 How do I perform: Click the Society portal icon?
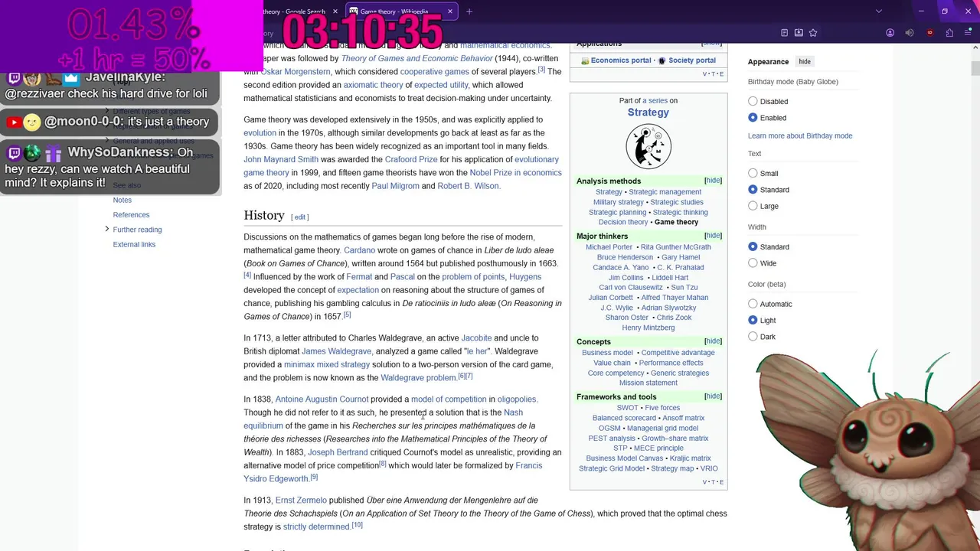(662, 60)
